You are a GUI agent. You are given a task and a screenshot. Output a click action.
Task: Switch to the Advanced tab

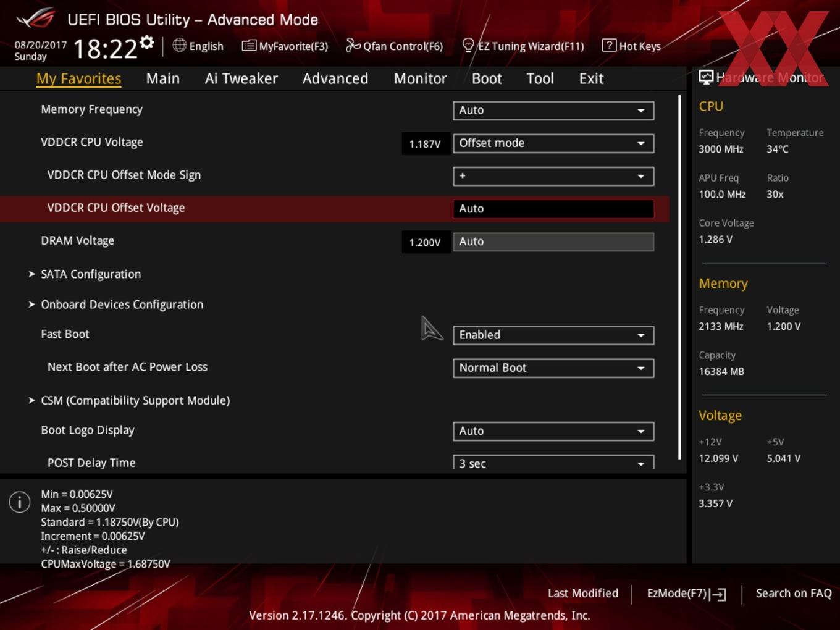click(335, 79)
